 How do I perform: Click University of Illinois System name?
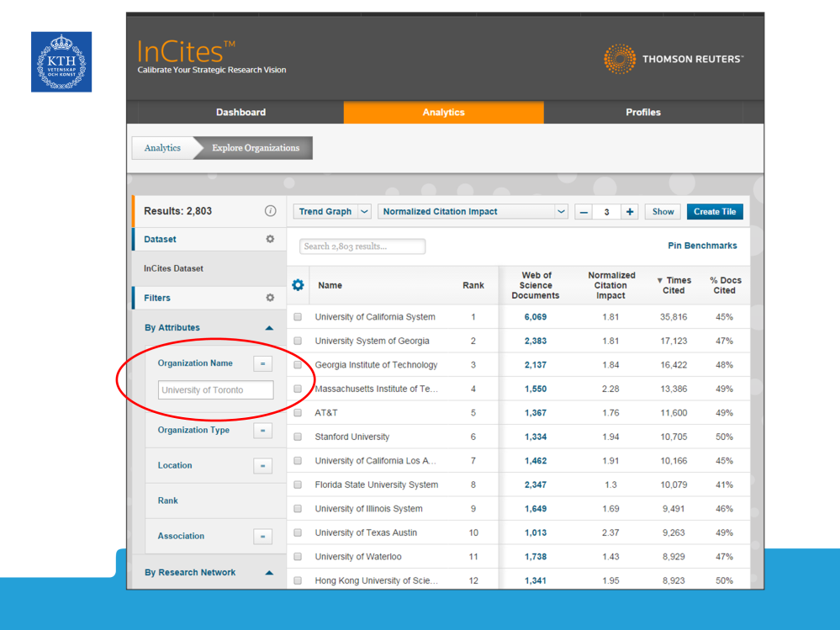[368, 508]
